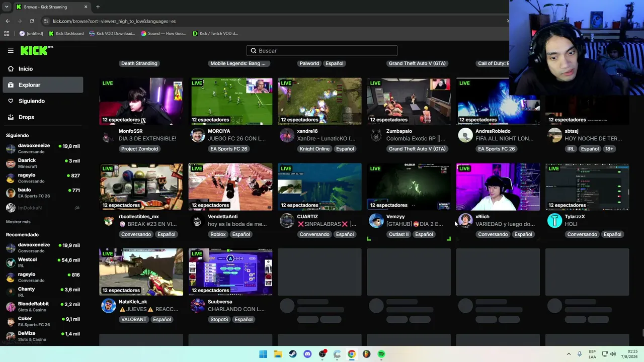The image size is (644, 362).
Task: Open Steam from the taskbar
Action: coord(293,354)
